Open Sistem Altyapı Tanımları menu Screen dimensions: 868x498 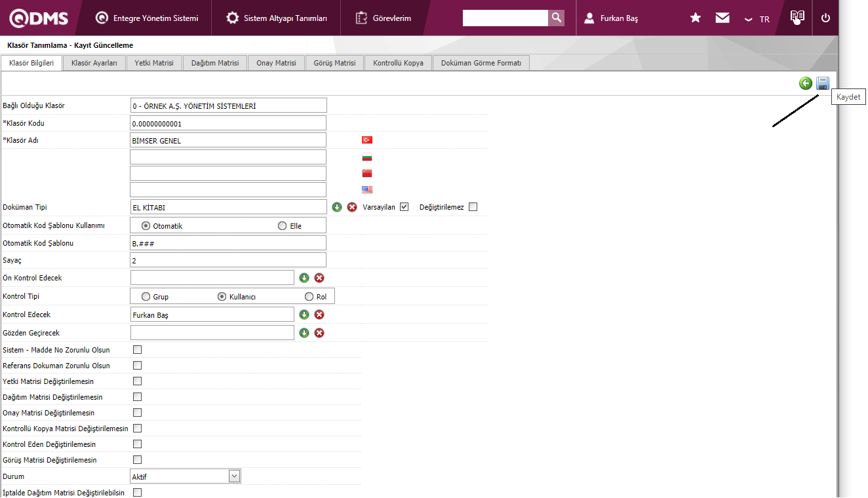pyautogui.click(x=277, y=18)
